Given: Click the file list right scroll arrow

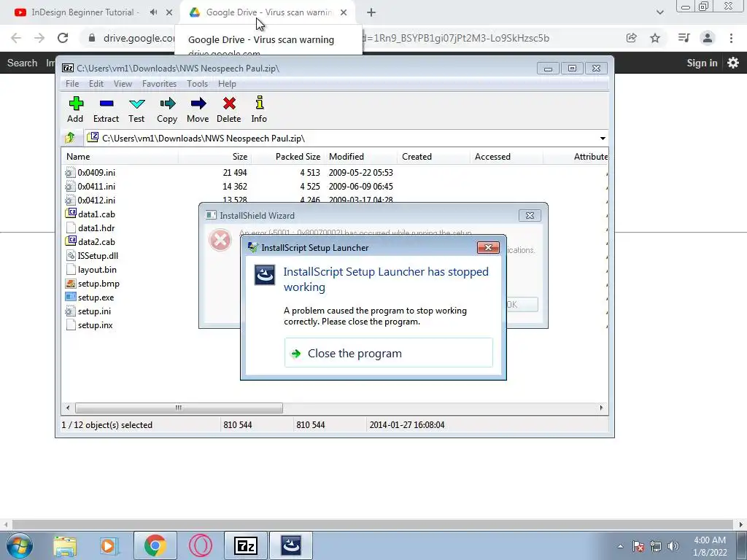Looking at the screenshot, I should click(x=601, y=408).
